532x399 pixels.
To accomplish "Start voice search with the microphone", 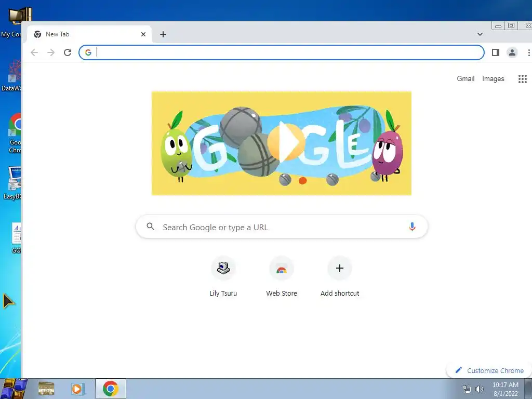I will (412, 227).
